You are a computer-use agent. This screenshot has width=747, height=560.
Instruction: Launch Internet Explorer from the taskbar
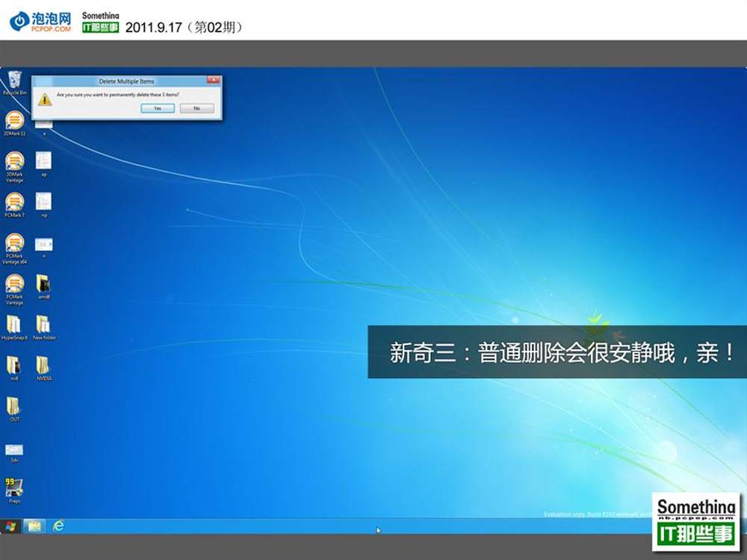58,526
